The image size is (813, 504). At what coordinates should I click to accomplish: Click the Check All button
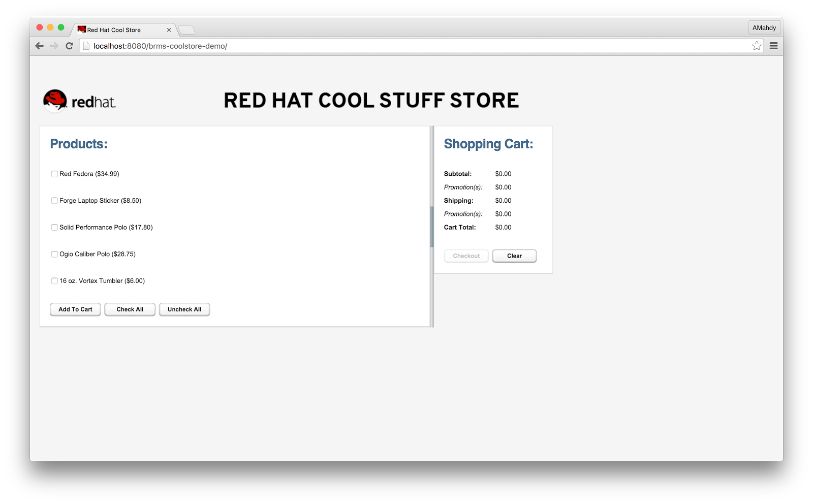pos(130,309)
